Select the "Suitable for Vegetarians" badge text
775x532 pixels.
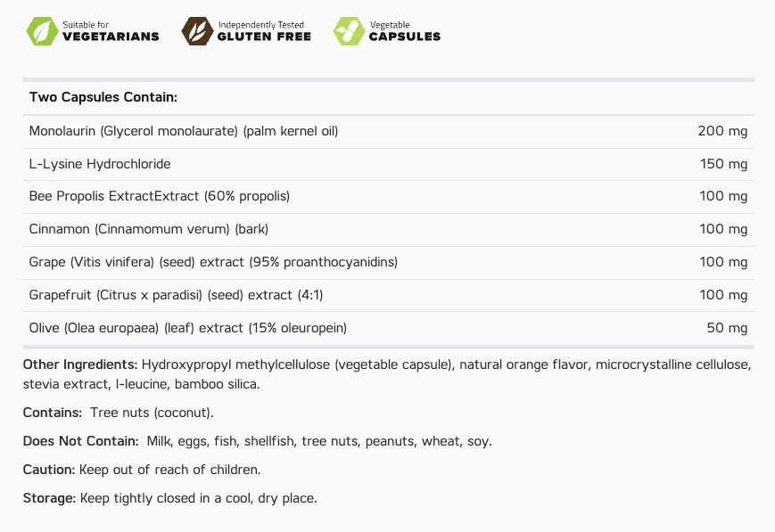(111, 31)
